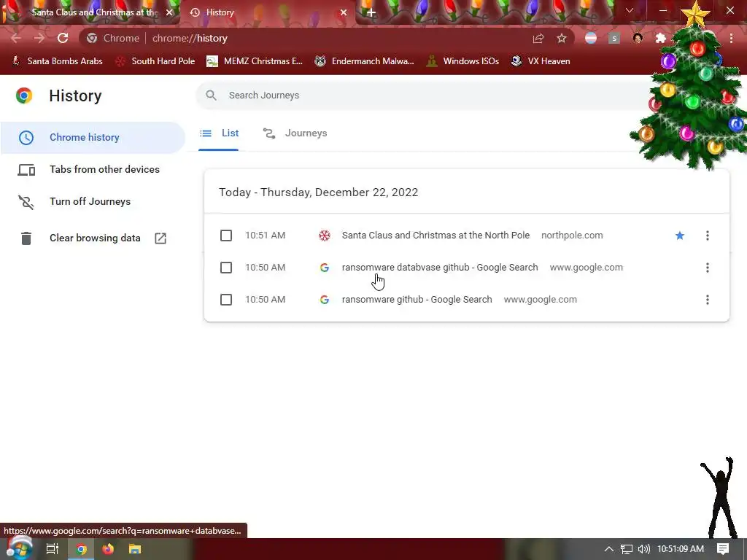Open actions menu for ransomware github entry

click(708, 300)
